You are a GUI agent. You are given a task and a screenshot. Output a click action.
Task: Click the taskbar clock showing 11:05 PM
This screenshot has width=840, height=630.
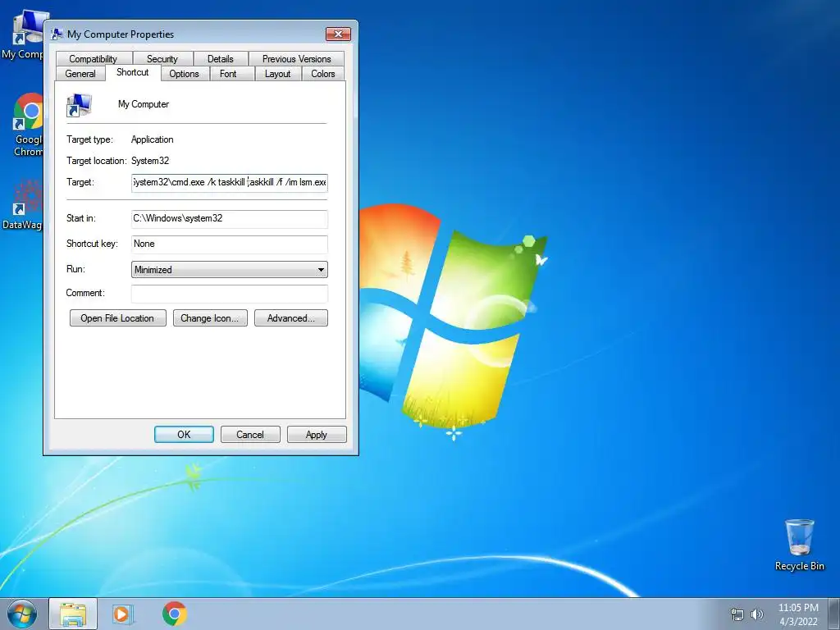(798, 614)
